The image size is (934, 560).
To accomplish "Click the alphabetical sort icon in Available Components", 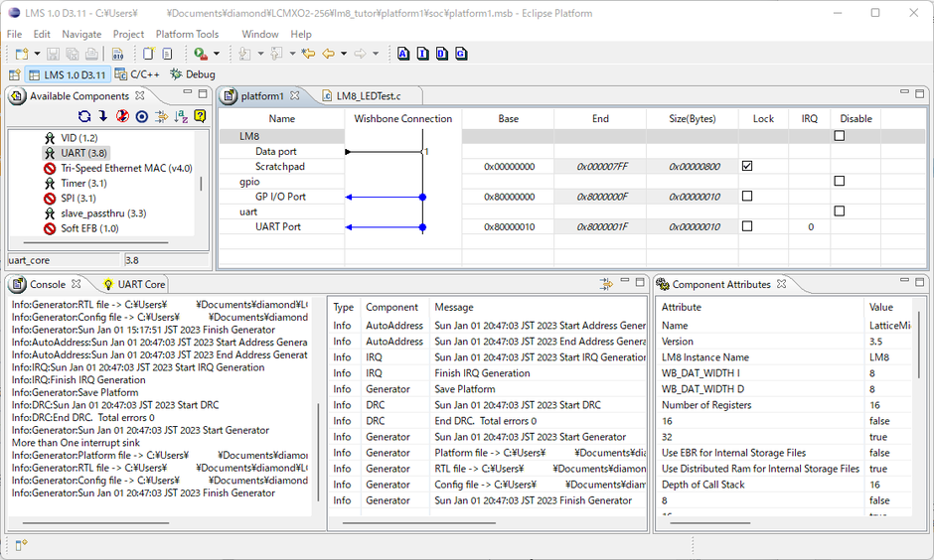I will coord(181,116).
